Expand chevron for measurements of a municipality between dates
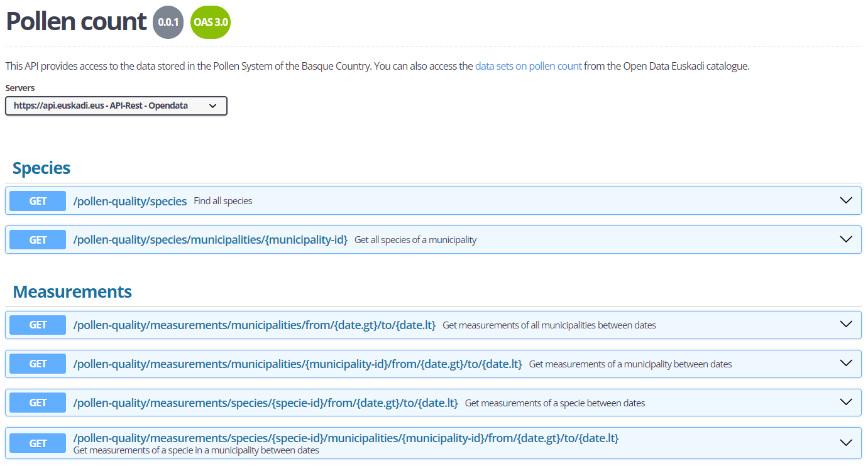The width and height of the screenshot is (868, 466). (x=846, y=364)
